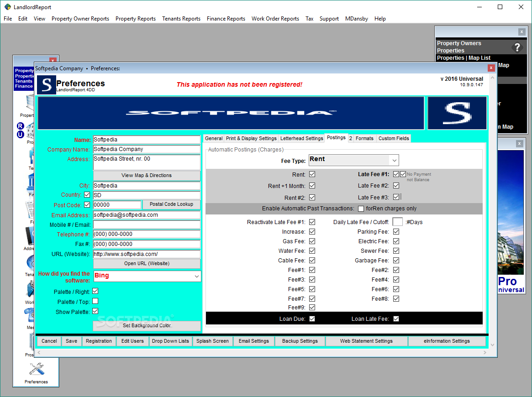Click the blue U circle icon
The width and height of the screenshot is (532, 397).
click(21, 134)
